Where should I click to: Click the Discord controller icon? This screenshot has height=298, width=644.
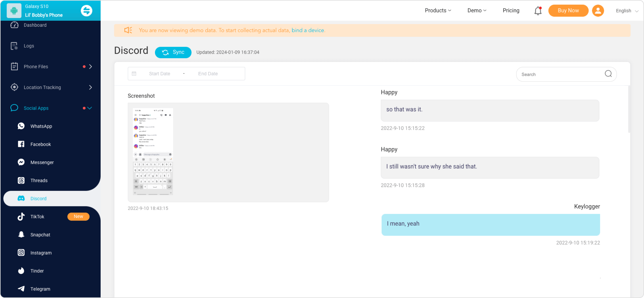point(21,198)
